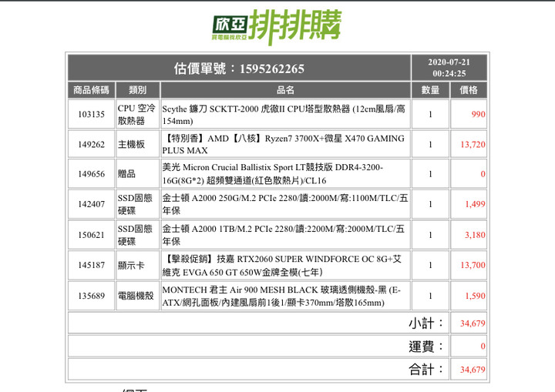Click the Ryzen7 3700X X470 GAMING product name

pyautogui.click(x=284, y=144)
